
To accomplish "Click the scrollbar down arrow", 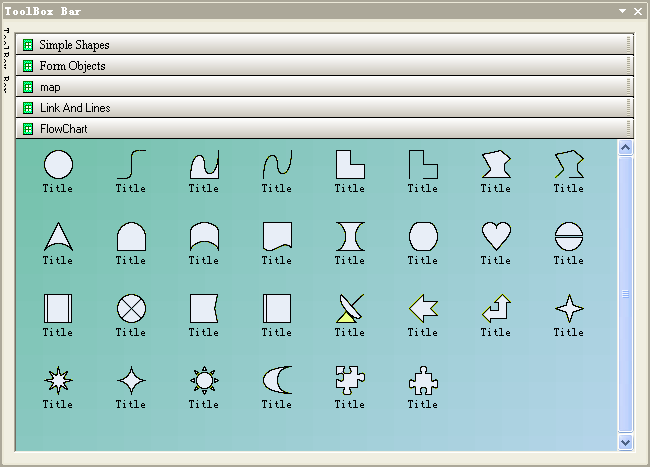I will click(626, 442).
